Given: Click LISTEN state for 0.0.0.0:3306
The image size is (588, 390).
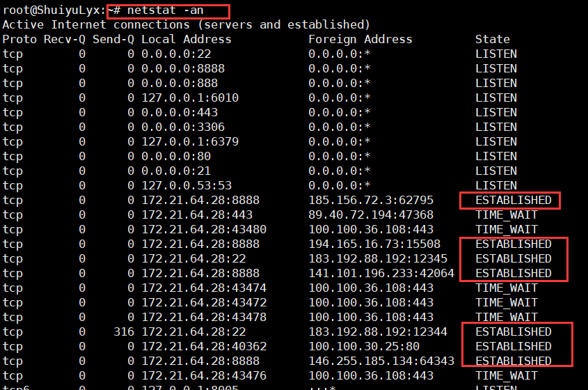Looking at the screenshot, I should pyautogui.click(x=495, y=127).
